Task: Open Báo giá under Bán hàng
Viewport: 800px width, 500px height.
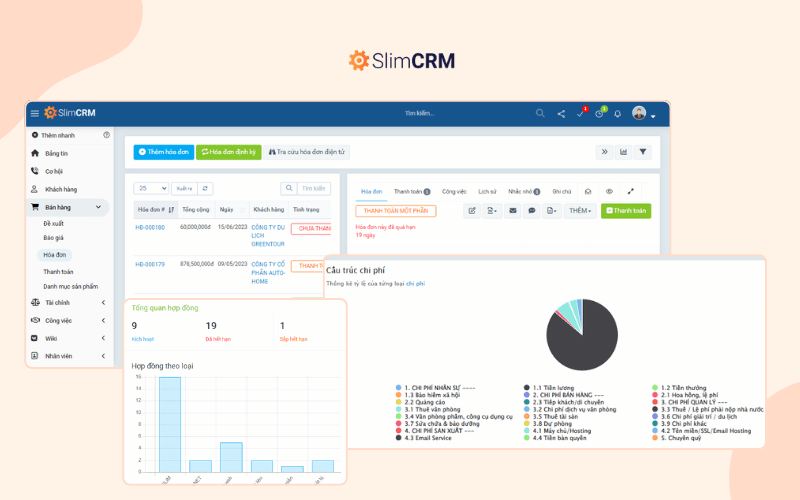Action: pyautogui.click(x=53, y=238)
